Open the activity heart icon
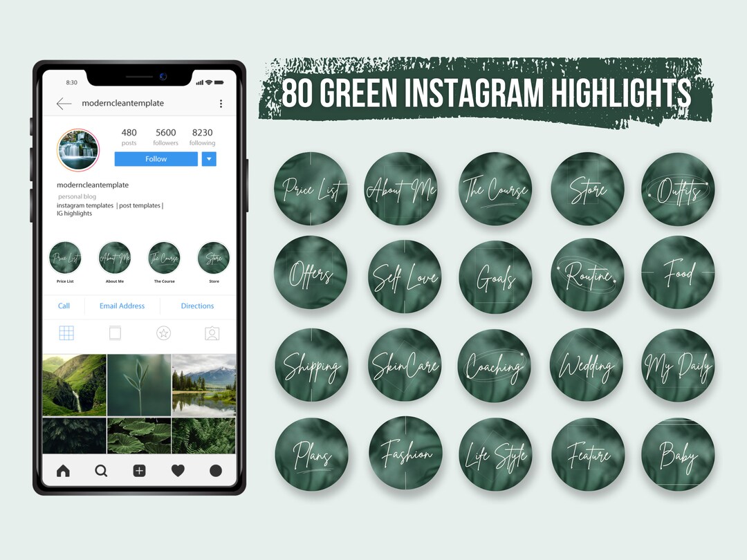This screenshot has height=560, width=747. pos(178,471)
